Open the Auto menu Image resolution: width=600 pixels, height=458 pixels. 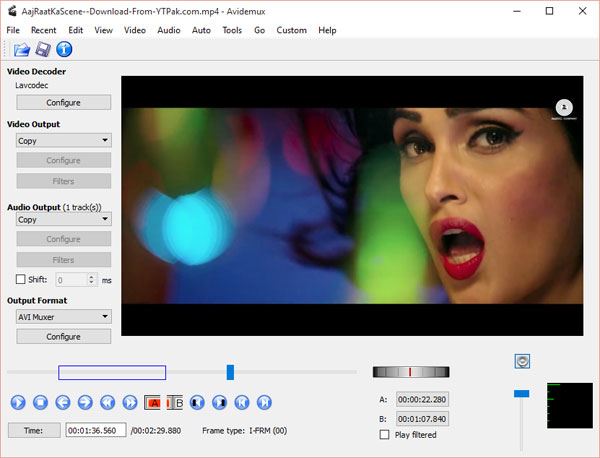[201, 30]
